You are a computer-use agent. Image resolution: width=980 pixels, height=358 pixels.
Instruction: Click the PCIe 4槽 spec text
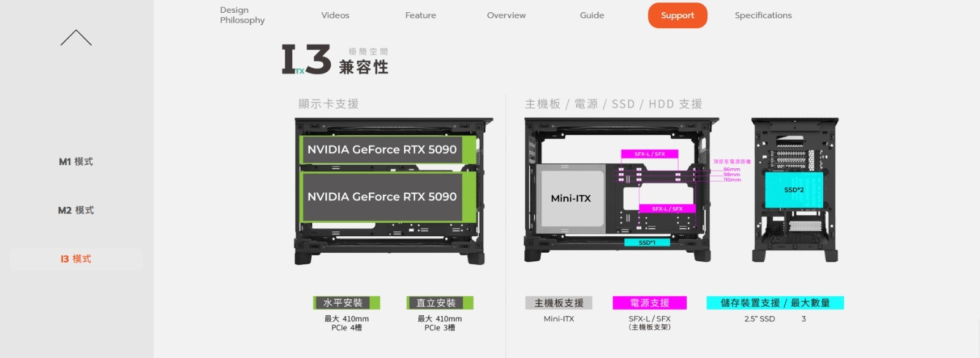(x=347, y=328)
